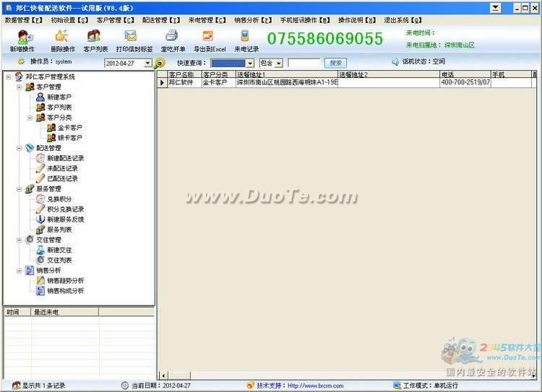Screen dimensions: 542x392
Task: Click 打印信封标签 envelope icon
Action: pyautogui.click(x=131, y=36)
